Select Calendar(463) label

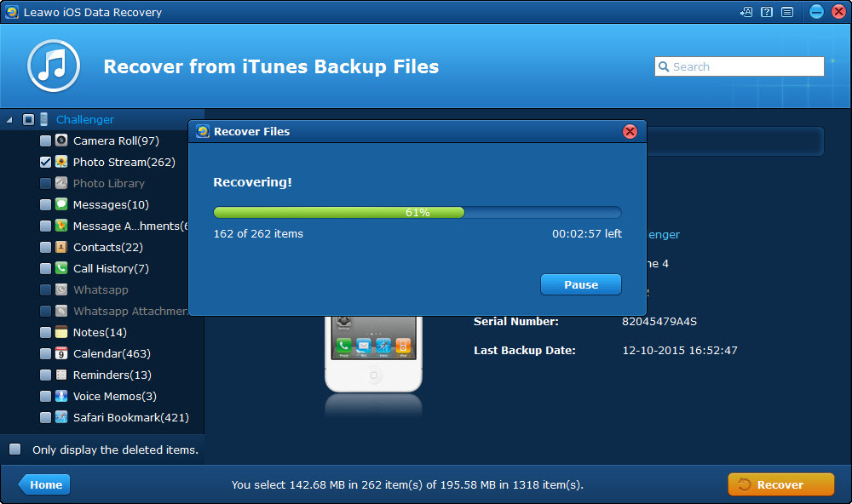(x=112, y=353)
